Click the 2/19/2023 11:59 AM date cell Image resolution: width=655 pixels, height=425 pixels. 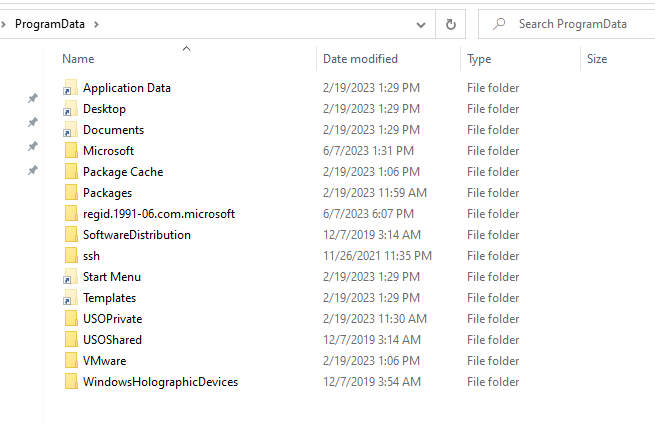click(375, 193)
